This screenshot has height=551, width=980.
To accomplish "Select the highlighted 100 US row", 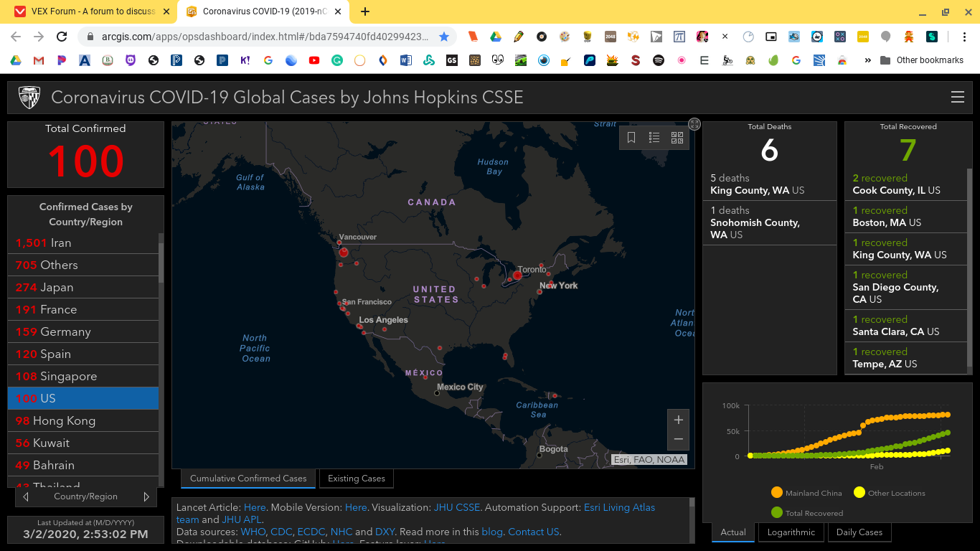I will pos(83,398).
